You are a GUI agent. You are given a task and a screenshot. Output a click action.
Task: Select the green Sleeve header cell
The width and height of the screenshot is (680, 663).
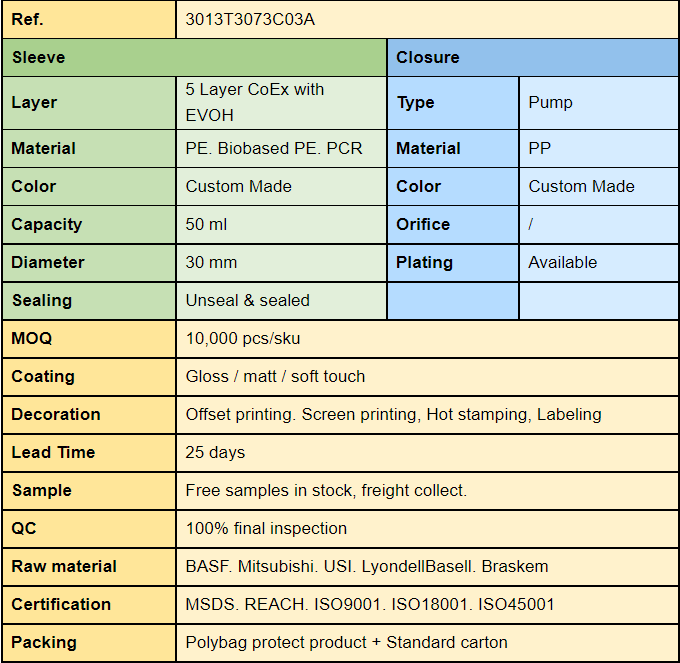click(194, 57)
